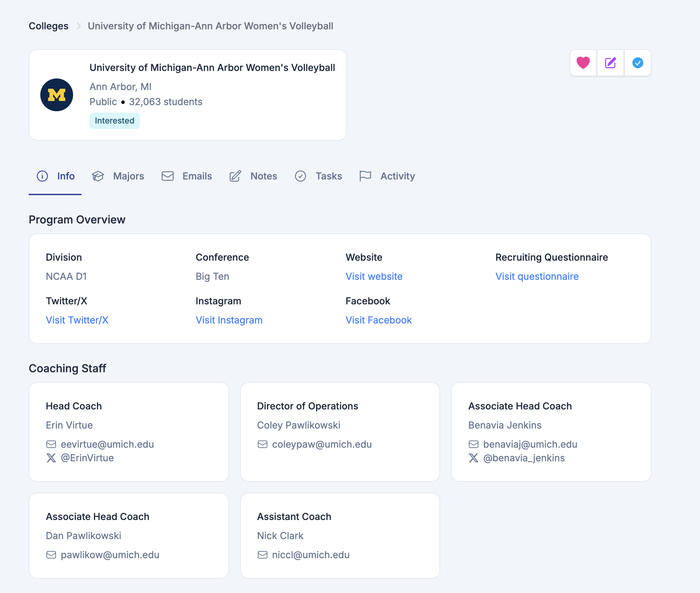
Task: Select coach name Nick Clark
Action: click(x=280, y=536)
